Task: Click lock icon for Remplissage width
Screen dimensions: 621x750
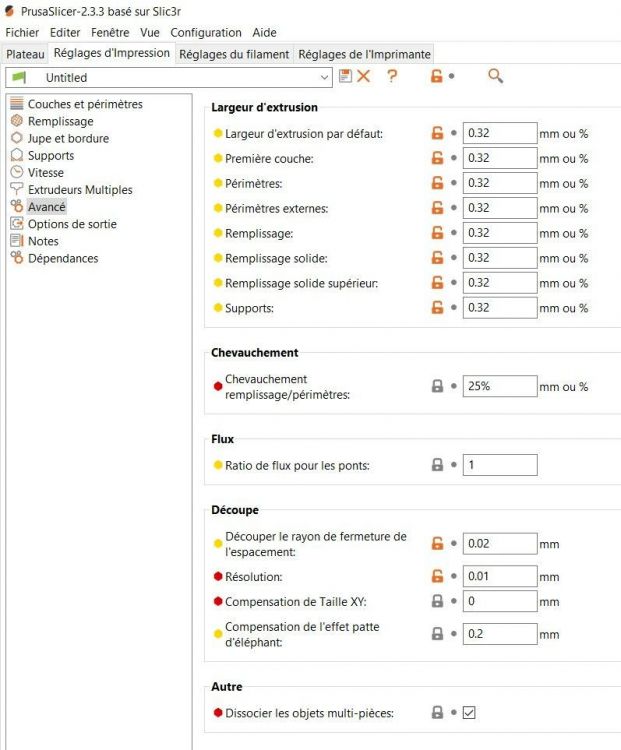Action: pos(437,232)
